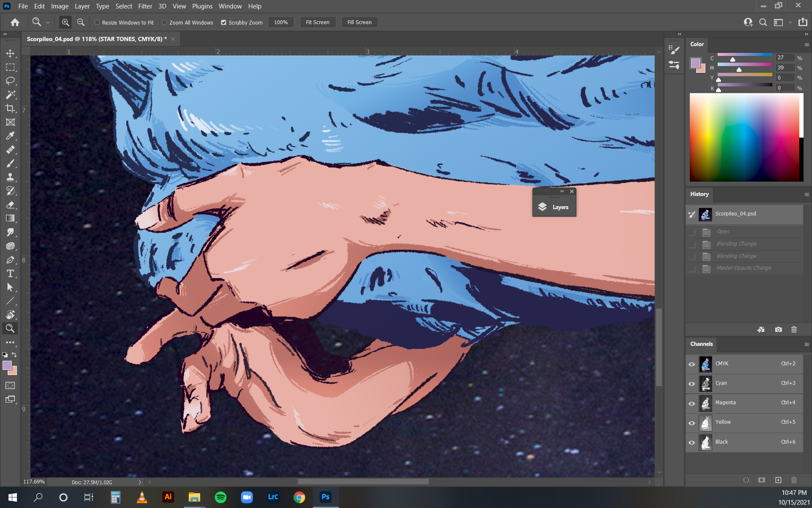Pick a color from the spectrum ramp
The width and height of the screenshot is (812, 508).
[746, 137]
